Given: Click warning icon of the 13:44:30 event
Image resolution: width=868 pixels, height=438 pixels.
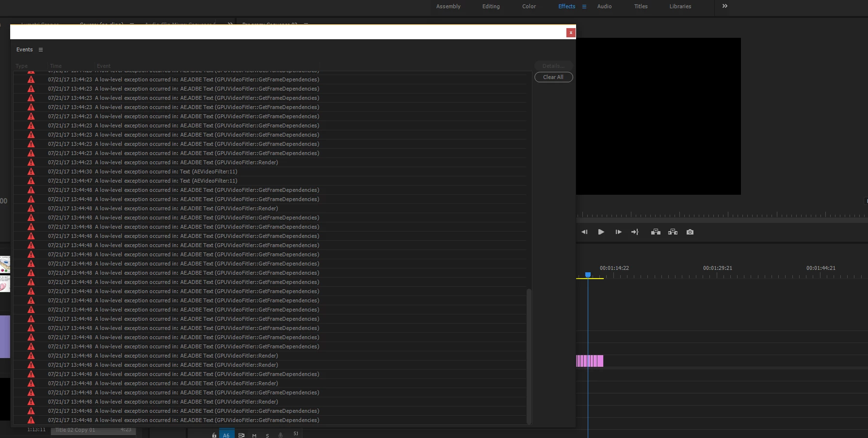Looking at the screenshot, I should coord(31,172).
